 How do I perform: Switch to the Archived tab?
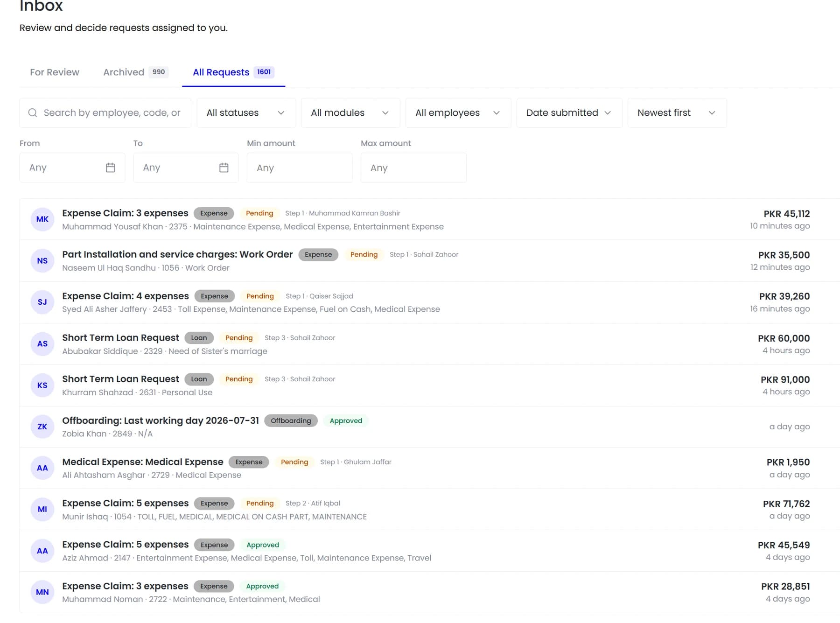point(135,72)
